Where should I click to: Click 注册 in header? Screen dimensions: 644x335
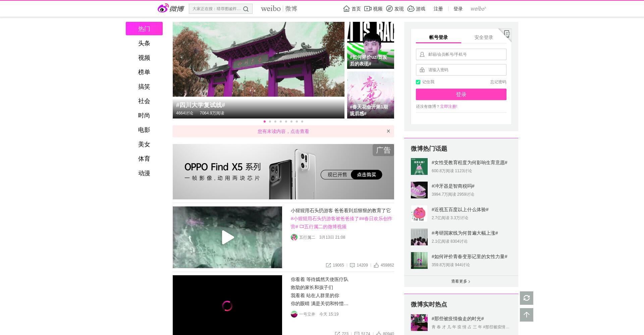(438, 9)
